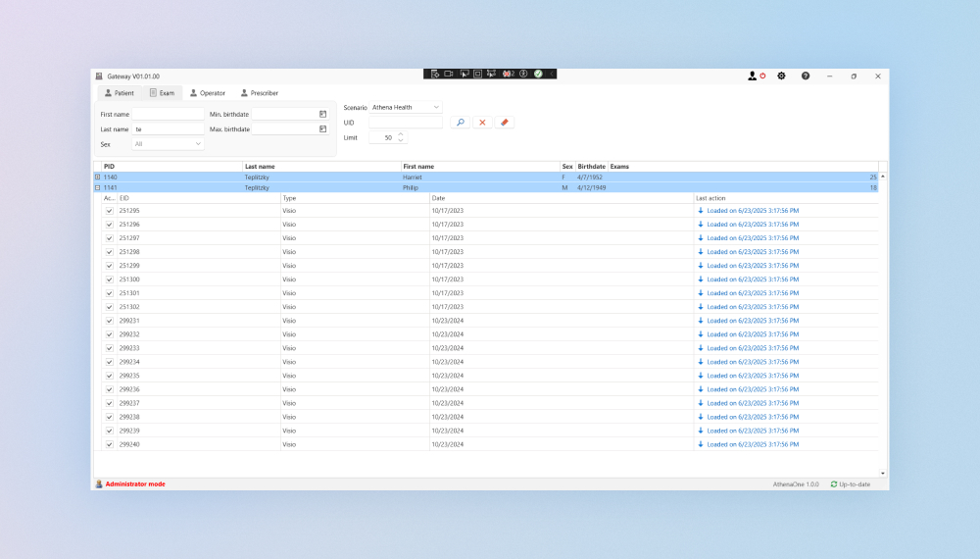980x559 pixels.
Task: Click the exam Date column header
Action: pos(562,198)
